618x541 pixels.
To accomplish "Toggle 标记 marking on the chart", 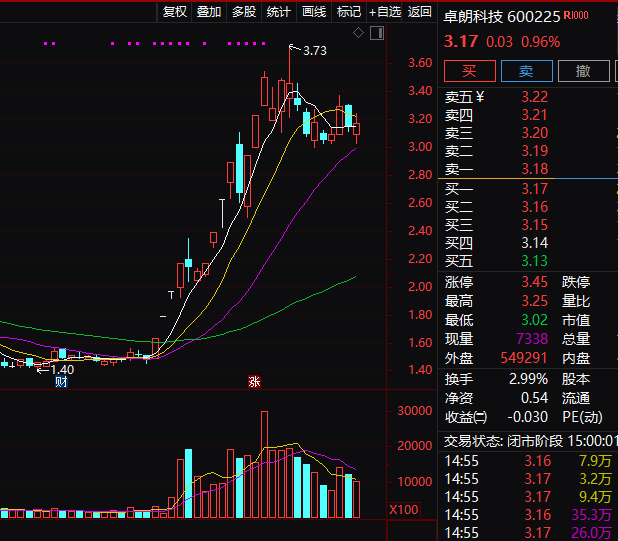I will (x=349, y=12).
